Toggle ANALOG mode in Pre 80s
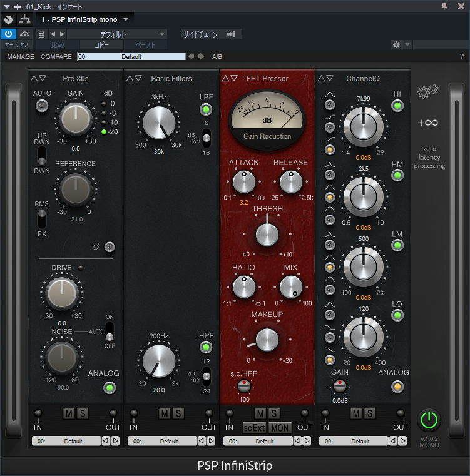Image resolution: width=470 pixels, height=476 pixels. coord(110,387)
